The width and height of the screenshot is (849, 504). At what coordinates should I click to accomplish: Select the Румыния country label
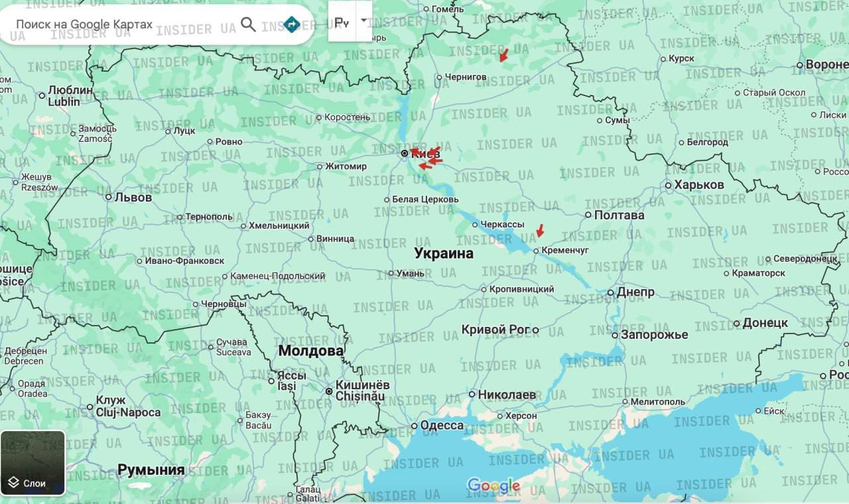coord(151,470)
